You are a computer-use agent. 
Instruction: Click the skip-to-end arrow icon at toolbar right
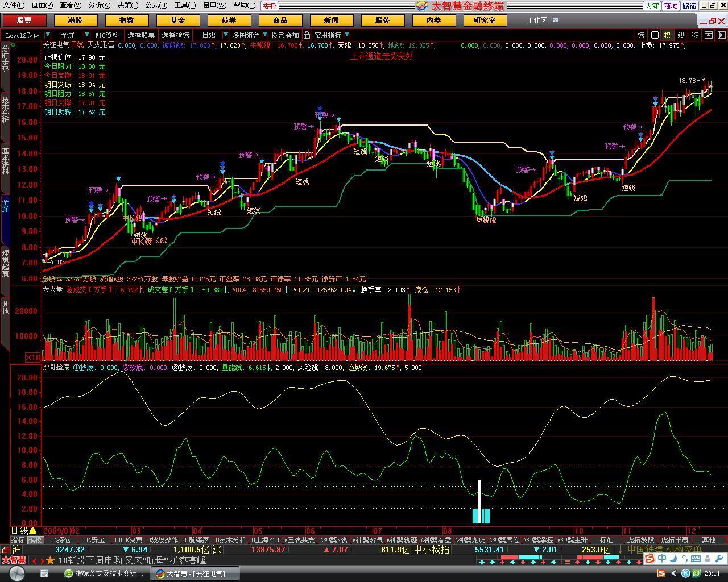pos(721,35)
